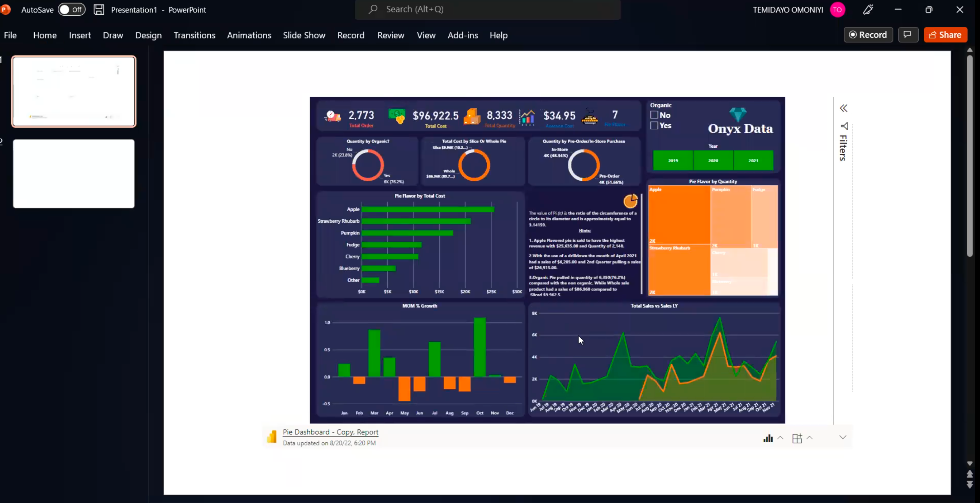Viewport: 980px width, 503px height.
Task: Collapse the Filters pane double-chevron icon
Action: [x=843, y=108]
